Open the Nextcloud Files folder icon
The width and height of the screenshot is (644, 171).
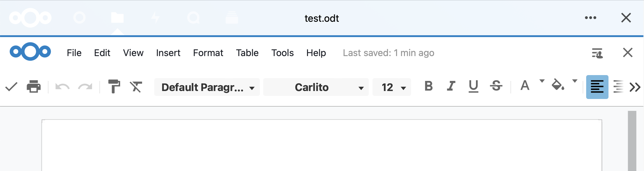[117, 18]
